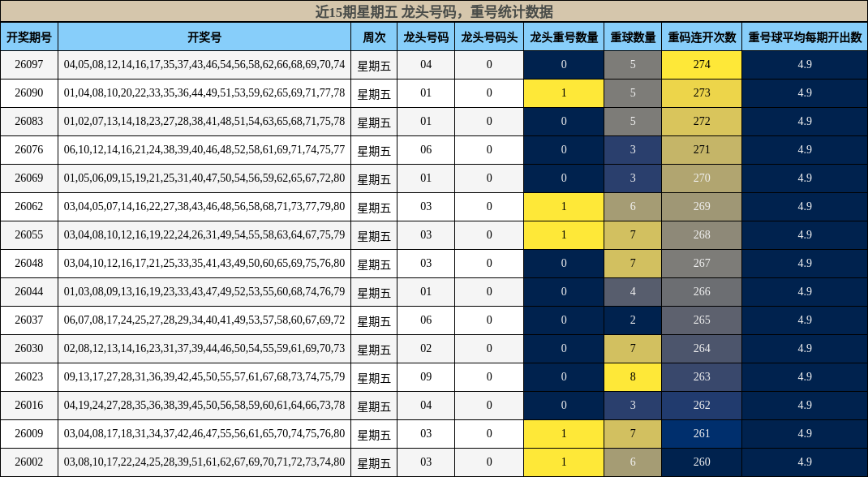This screenshot has height=477, width=868.
Task: Click the 龙头重号数量 column header
Action: coord(564,37)
